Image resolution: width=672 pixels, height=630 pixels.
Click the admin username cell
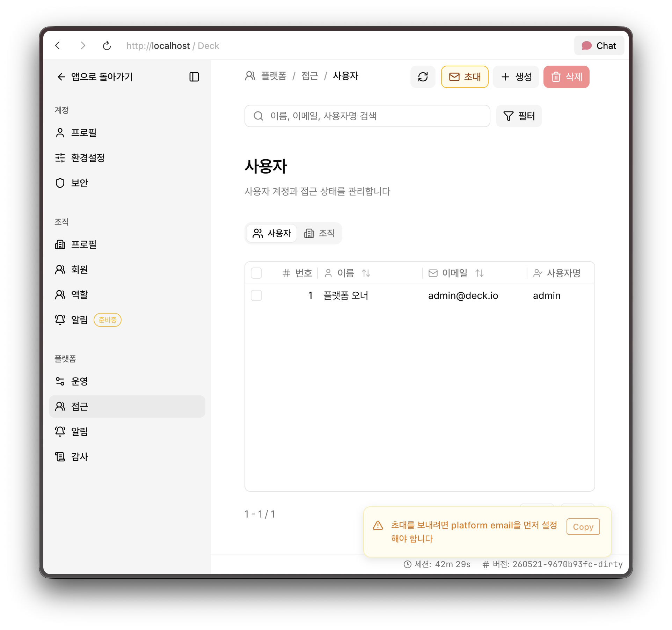coord(547,295)
